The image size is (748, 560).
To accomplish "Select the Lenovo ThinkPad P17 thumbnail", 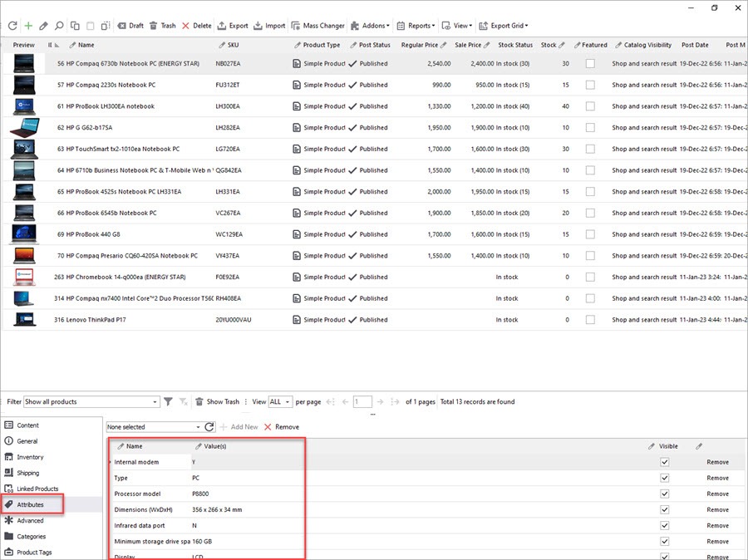I will (x=24, y=320).
